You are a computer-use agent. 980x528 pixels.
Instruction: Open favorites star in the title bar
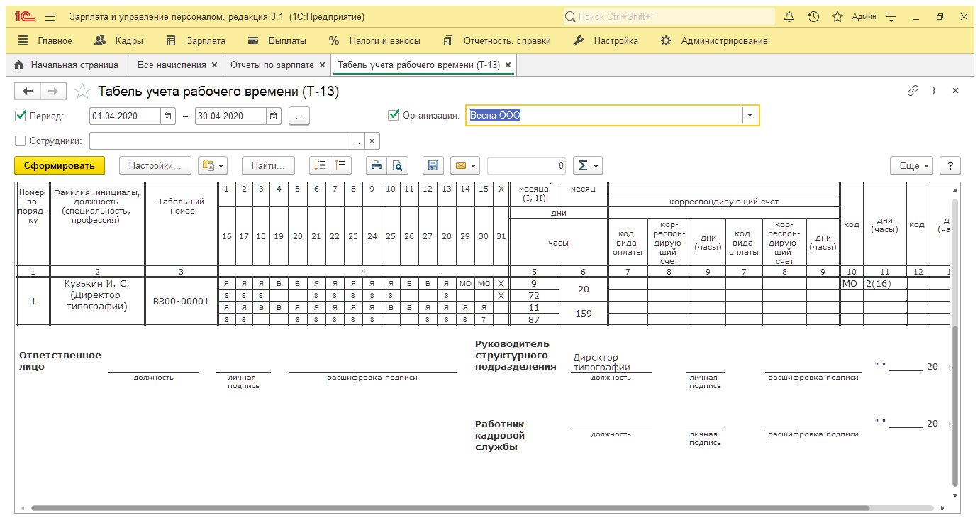click(x=837, y=16)
